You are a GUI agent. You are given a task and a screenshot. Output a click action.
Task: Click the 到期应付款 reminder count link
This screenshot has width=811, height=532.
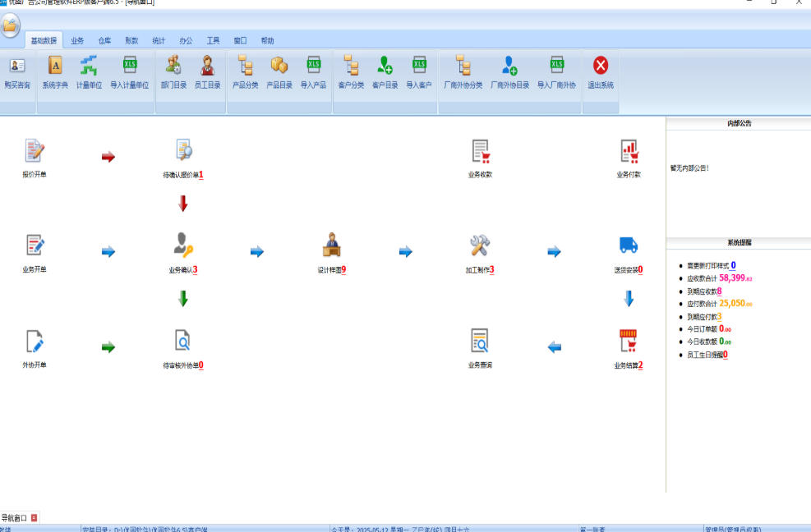click(x=720, y=316)
